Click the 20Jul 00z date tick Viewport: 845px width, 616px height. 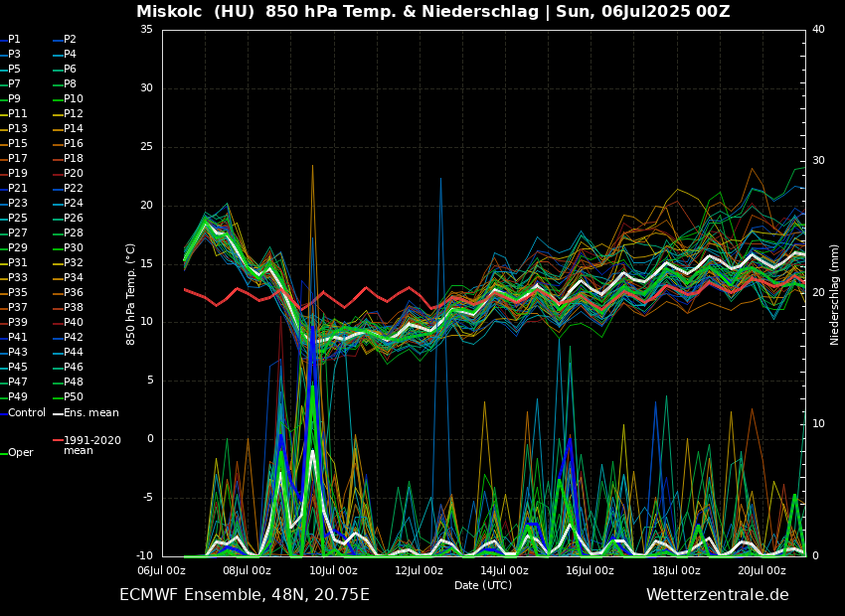point(761,570)
